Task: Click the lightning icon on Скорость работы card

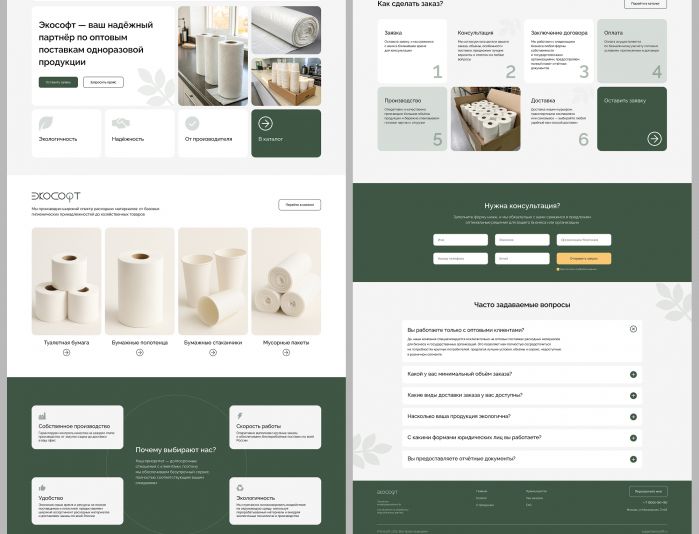Action: (240, 416)
